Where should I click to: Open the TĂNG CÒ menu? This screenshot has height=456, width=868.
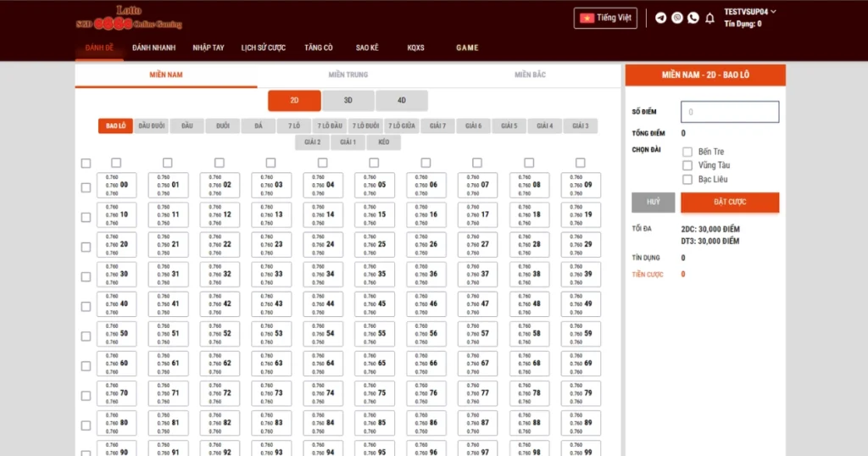(319, 47)
